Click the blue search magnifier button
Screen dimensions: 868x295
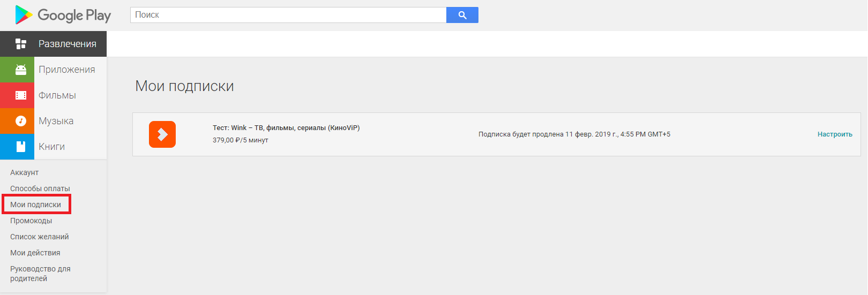tap(462, 15)
